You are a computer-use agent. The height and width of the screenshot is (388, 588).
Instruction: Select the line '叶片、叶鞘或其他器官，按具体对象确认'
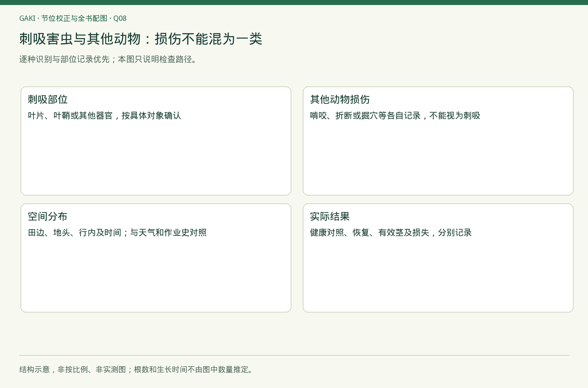104,116
